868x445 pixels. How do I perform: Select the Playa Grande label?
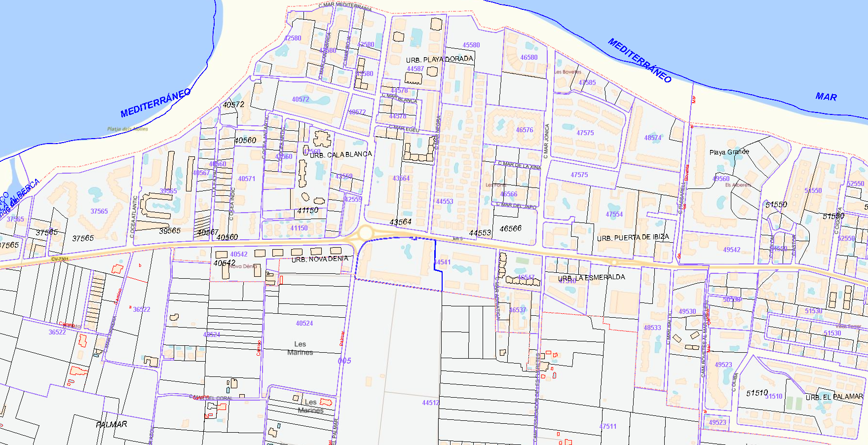[729, 152]
